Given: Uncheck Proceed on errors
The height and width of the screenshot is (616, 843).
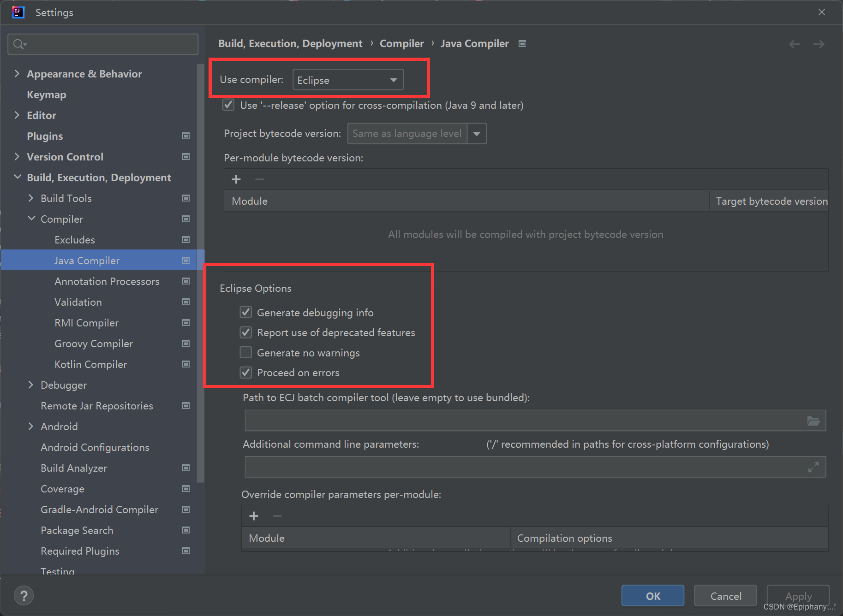Looking at the screenshot, I should click(x=246, y=373).
